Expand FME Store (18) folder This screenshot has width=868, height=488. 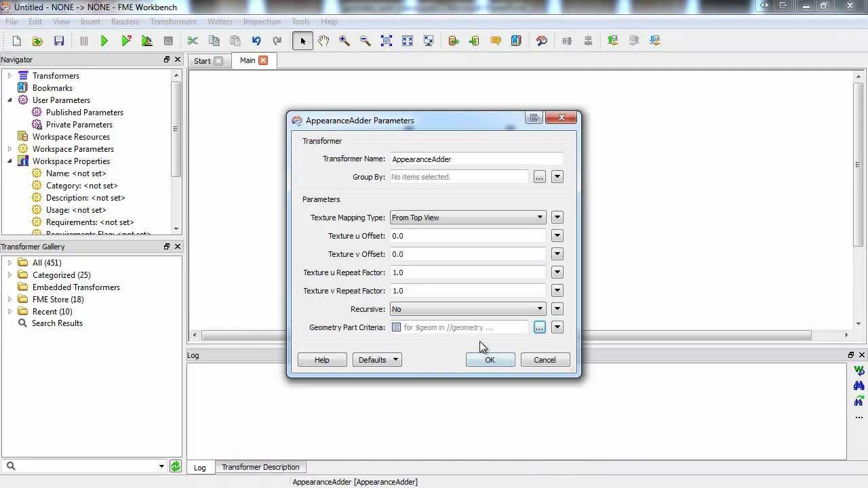pos(9,300)
